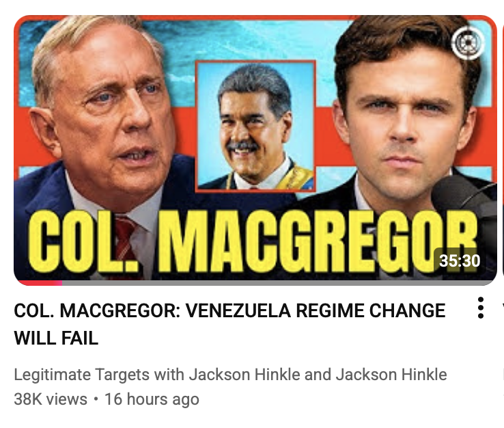Click the microphone shown in the thumbnail
The height and width of the screenshot is (428, 504).
coord(464,206)
